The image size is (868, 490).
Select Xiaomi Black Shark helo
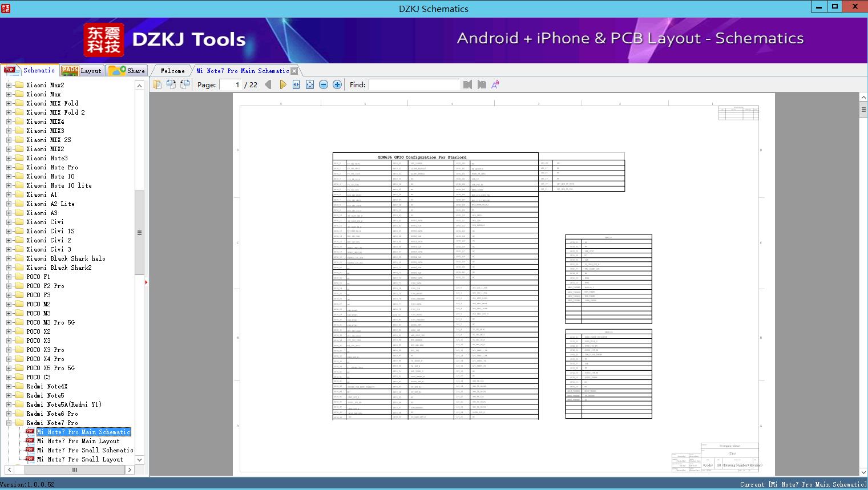coord(66,258)
